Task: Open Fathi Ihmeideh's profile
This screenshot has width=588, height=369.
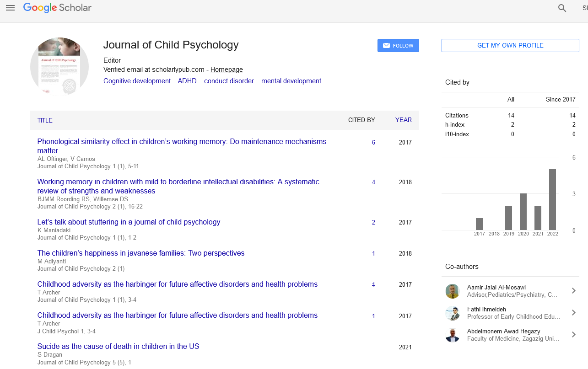Action: click(x=486, y=309)
